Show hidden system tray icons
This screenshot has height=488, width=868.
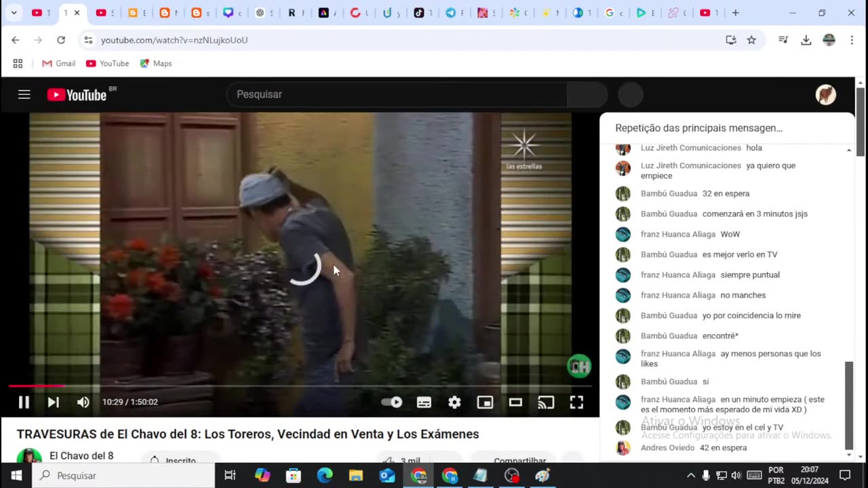pyautogui.click(x=691, y=475)
